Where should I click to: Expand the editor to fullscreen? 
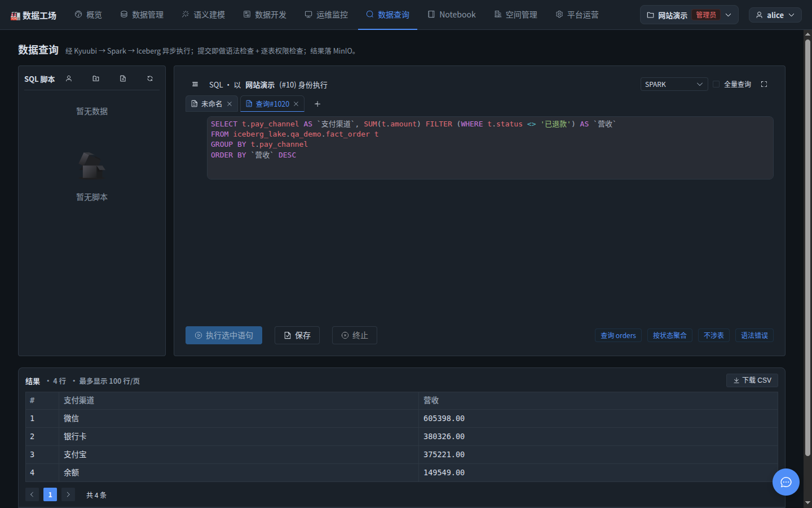(x=764, y=84)
